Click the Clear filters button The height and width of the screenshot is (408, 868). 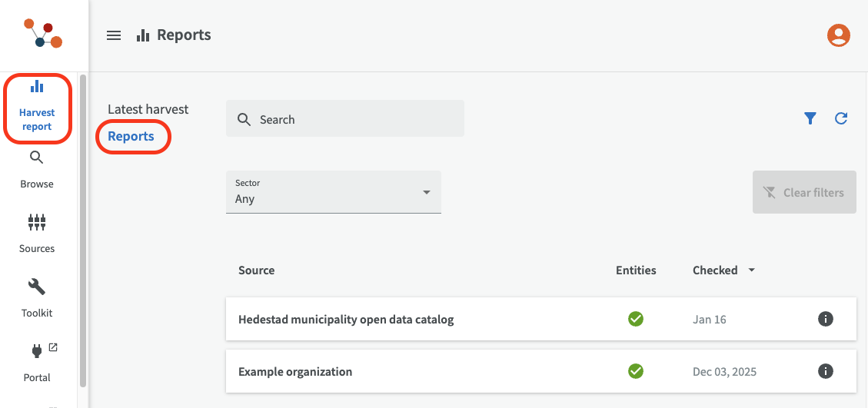point(803,192)
